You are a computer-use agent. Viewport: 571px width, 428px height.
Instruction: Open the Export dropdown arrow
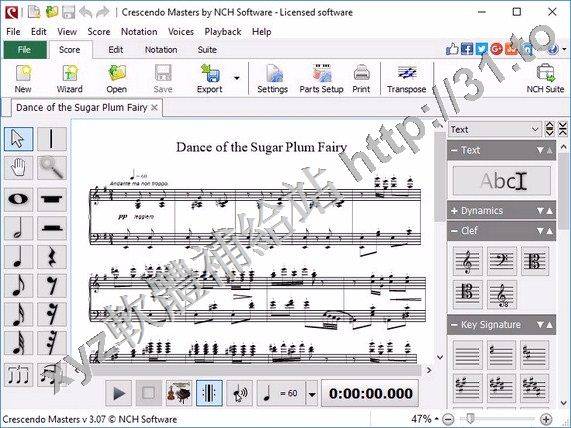[x=237, y=78]
